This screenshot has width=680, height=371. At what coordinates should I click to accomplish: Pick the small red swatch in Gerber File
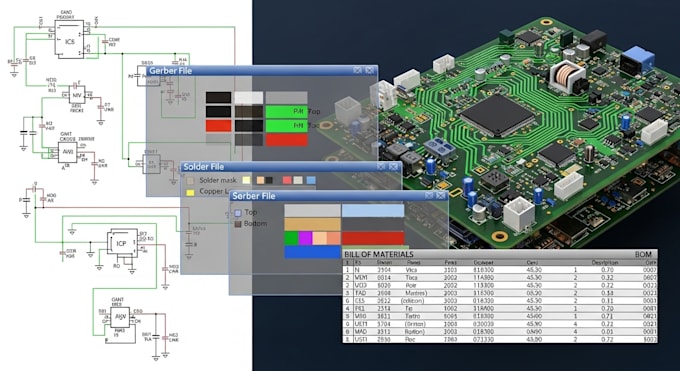tap(219, 126)
